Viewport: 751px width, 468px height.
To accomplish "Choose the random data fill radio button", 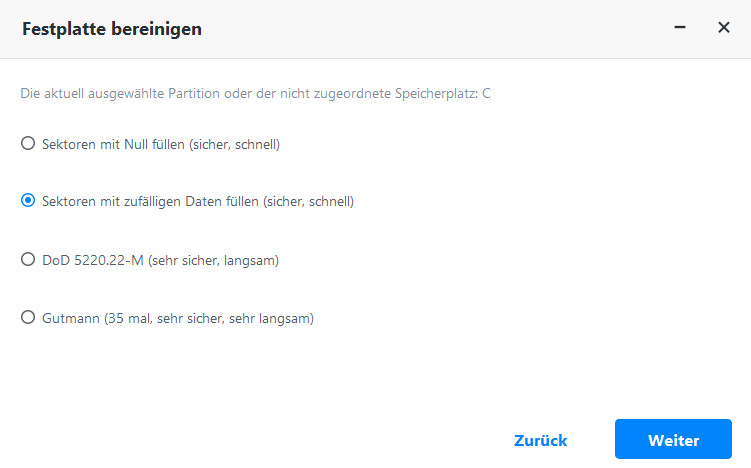I will 28,201.
